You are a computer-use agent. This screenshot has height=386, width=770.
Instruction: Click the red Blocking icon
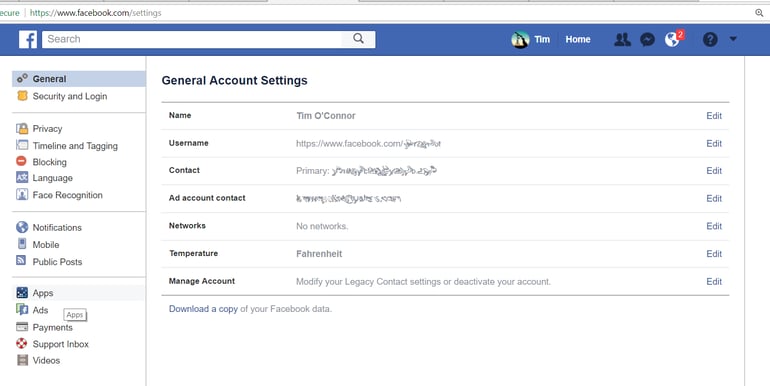click(22, 161)
